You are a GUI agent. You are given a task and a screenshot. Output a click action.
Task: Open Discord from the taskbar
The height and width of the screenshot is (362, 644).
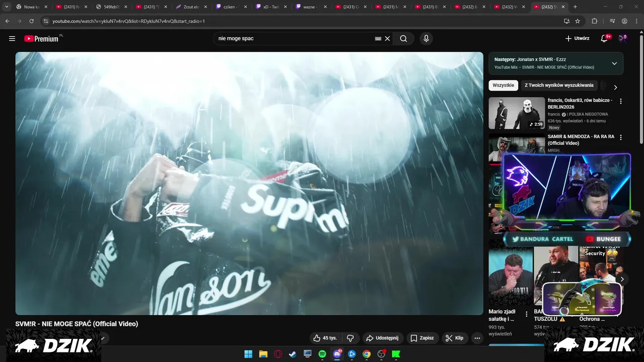(337, 354)
